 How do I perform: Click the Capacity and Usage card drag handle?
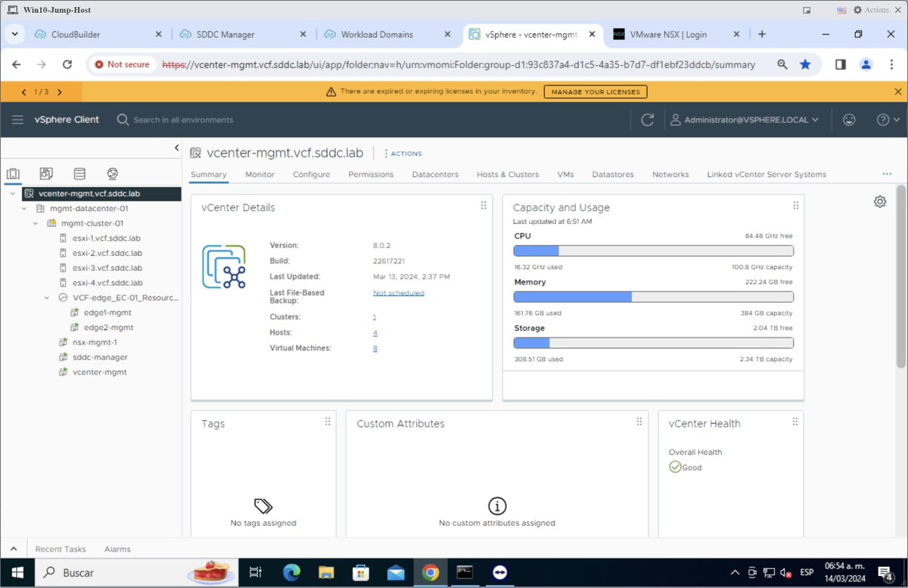795,206
